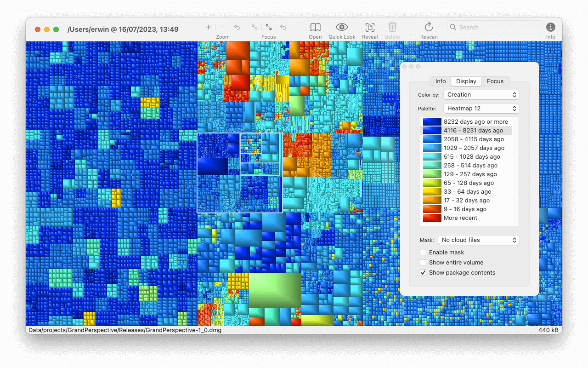588x368 pixels.
Task: Check Show entire volume
Action: point(423,262)
